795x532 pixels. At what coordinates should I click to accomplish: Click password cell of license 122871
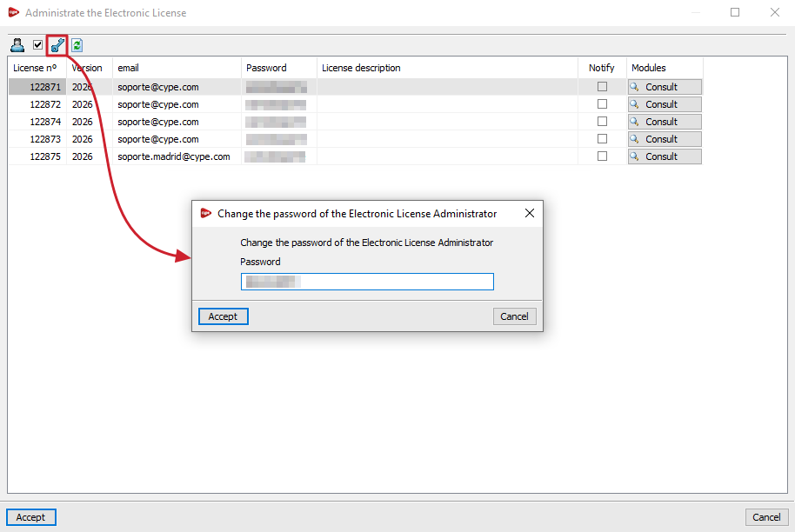coord(279,87)
